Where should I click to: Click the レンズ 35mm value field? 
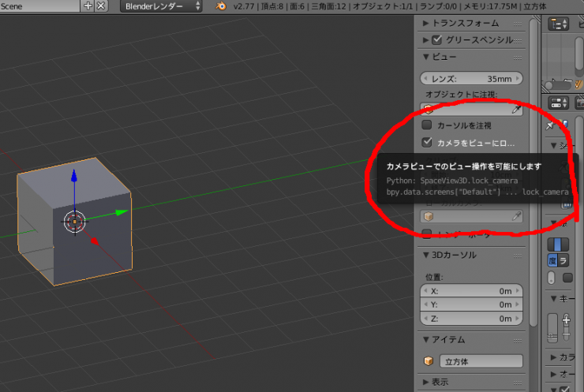click(471, 79)
